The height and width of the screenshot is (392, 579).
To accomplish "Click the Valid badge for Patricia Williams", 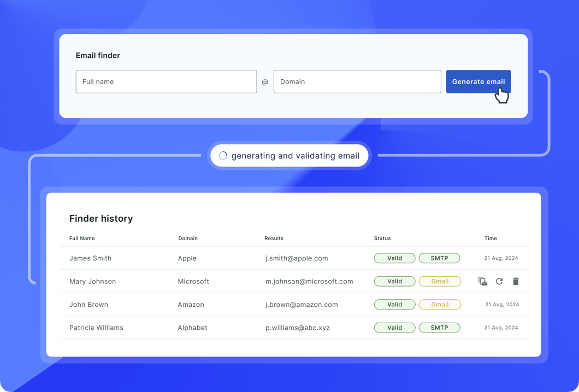I will (x=394, y=328).
